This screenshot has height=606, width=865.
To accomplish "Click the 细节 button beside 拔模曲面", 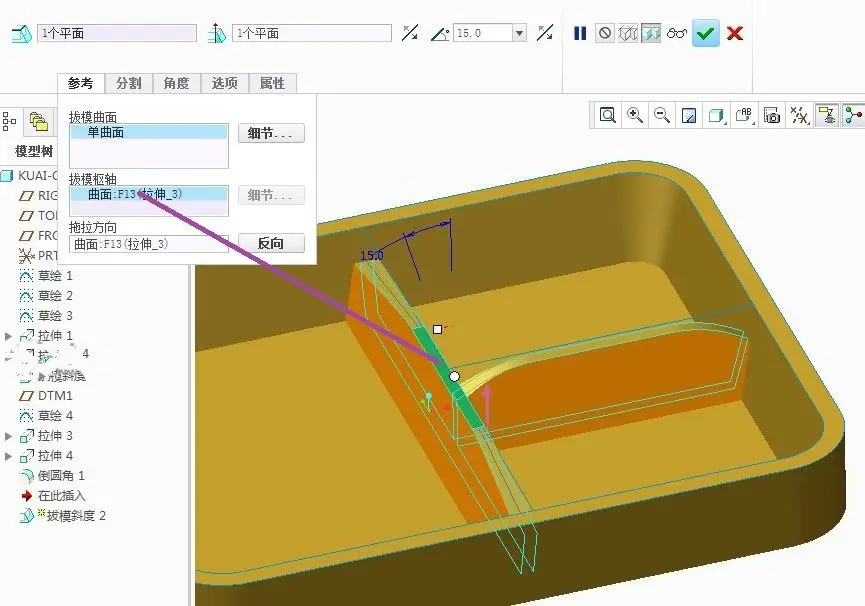I will pos(271,133).
